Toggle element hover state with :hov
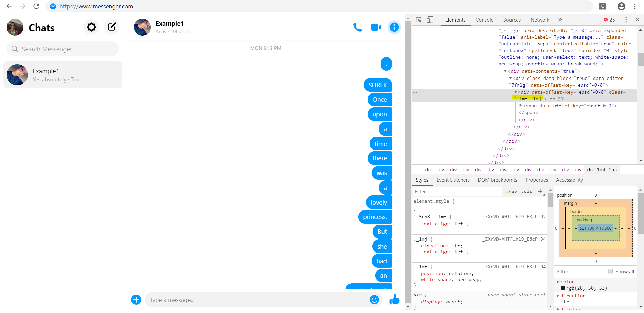The height and width of the screenshot is (313, 644). tap(511, 191)
